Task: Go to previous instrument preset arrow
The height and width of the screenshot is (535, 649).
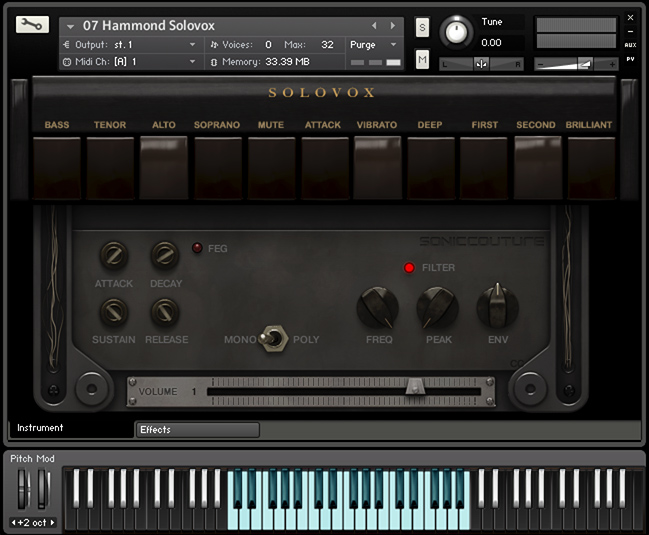Action: (374, 26)
